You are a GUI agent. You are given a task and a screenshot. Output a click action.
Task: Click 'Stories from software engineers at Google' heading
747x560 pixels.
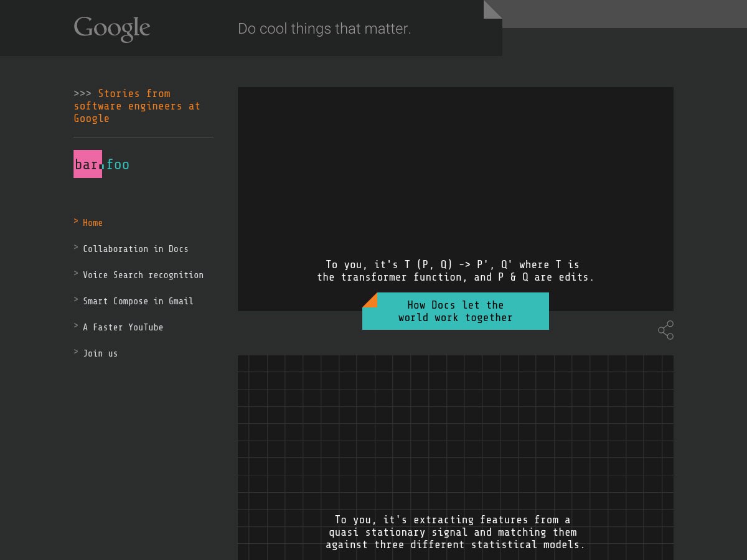137,106
